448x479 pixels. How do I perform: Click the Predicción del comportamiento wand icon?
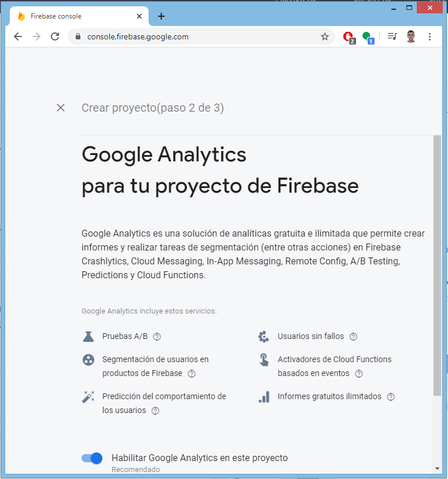(x=88, y=396)
